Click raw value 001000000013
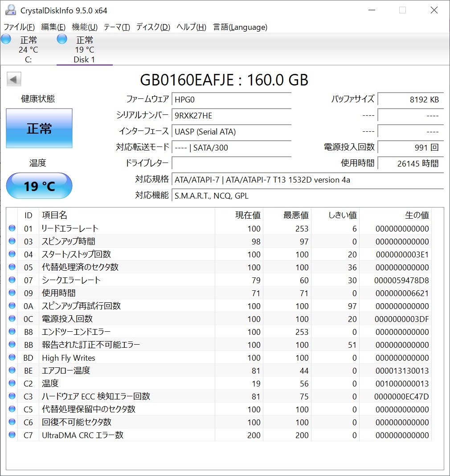Viewport: 450px width, 476px height. (x=402, y=384)
